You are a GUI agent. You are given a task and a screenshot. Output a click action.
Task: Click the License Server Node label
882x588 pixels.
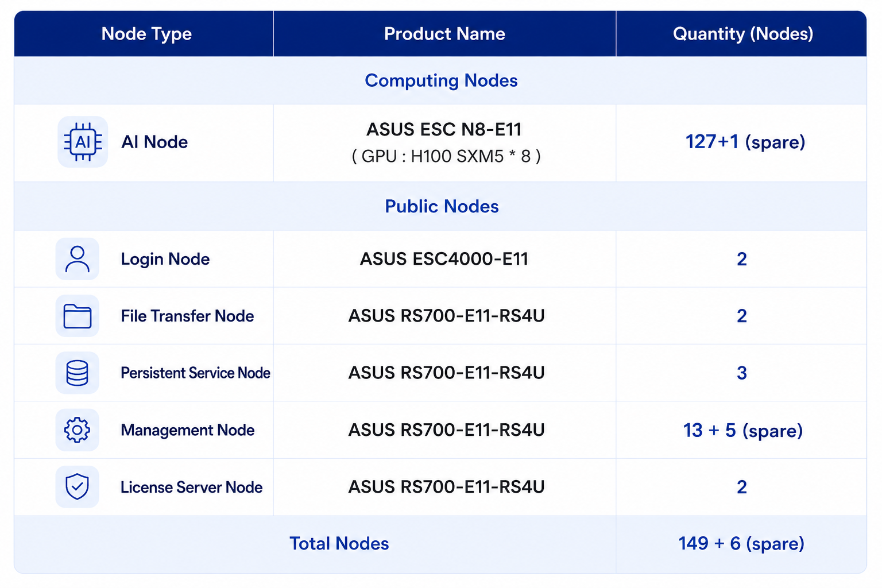[x=191, y=487]
